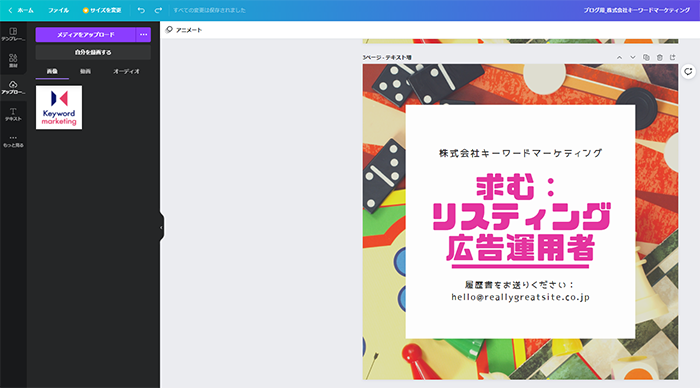This screenshot has width=700, height=388.
Task: Click the Duplicate page icon
Action: click(x=646, y=57)
